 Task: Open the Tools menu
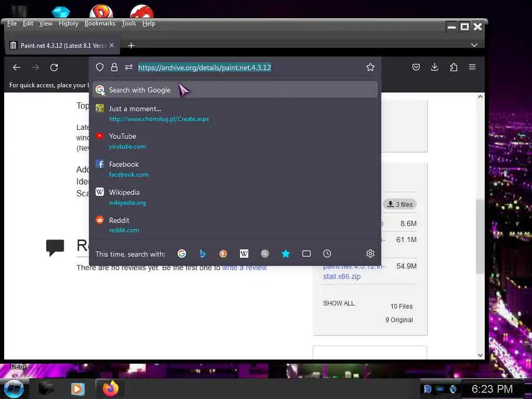[129, 23]
